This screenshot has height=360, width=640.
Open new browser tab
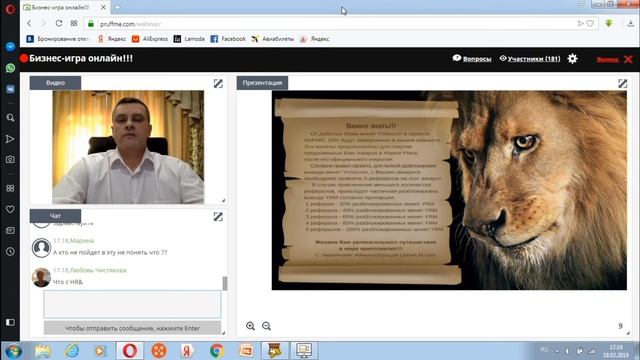[117, 7]
